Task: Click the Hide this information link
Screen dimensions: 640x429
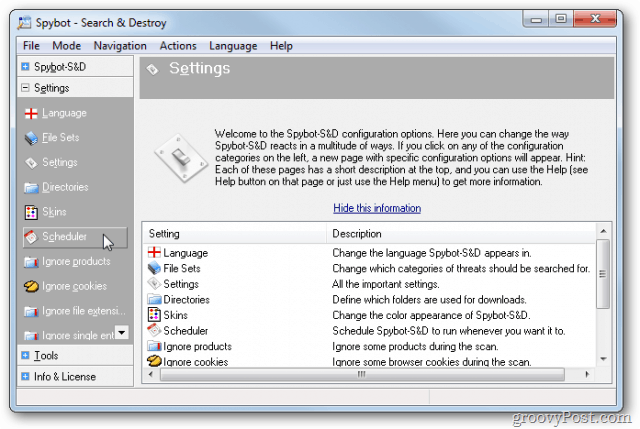Action: point(377,208)
